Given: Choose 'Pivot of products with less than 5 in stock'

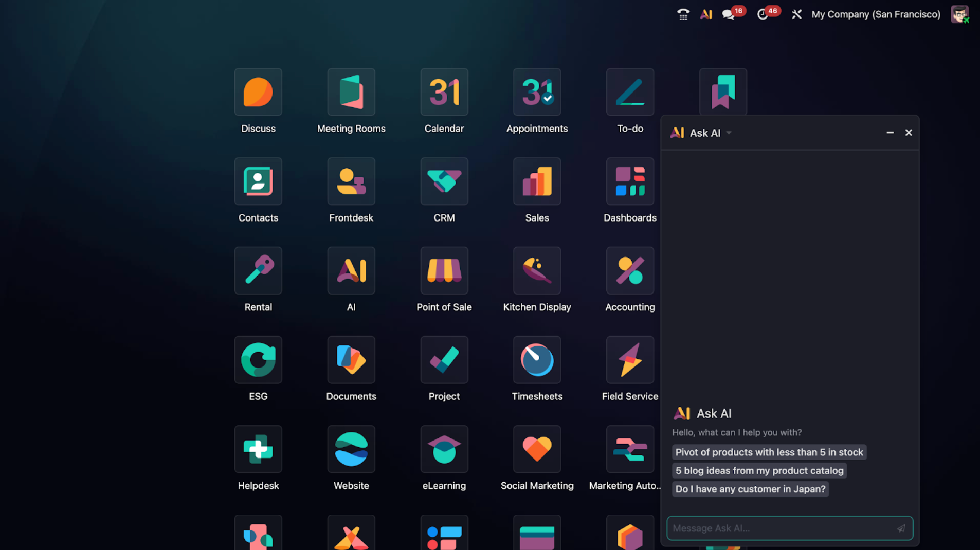Looking at the screenshot, I should (x=769, y=452).
